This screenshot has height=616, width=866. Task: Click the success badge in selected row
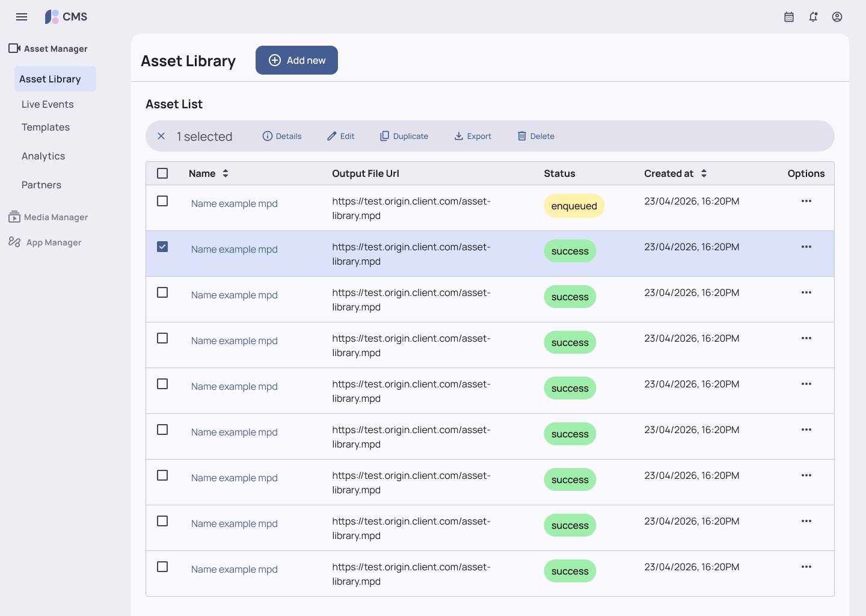click(x=570, y=251)
